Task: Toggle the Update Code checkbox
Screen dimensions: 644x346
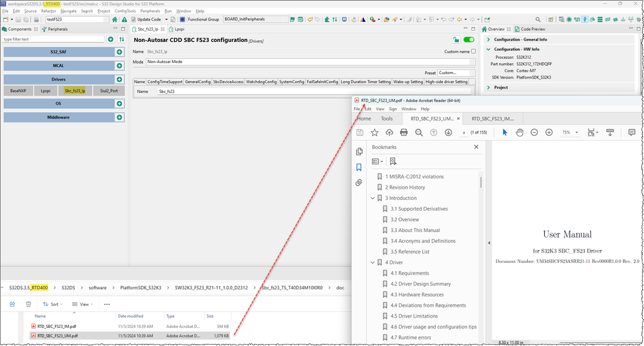Action: click(x=133, y=19)
